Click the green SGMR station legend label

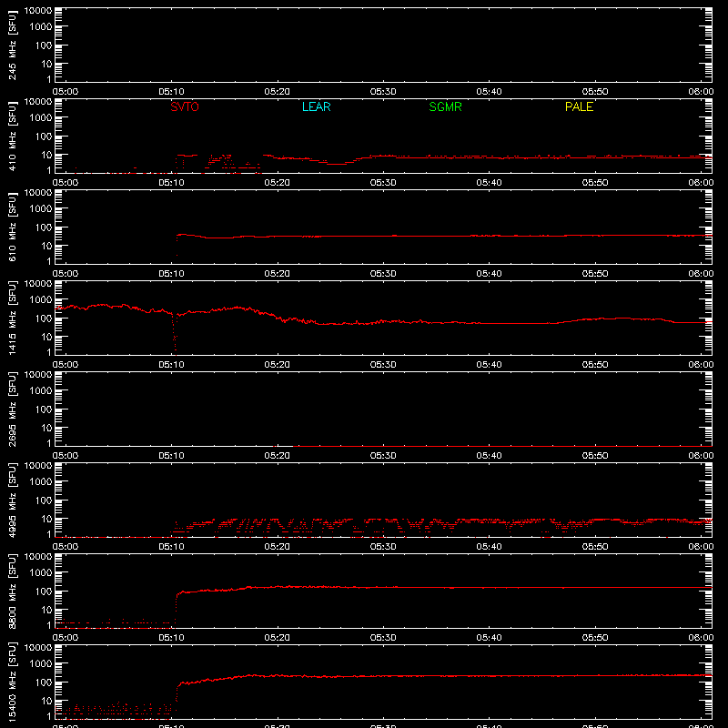point(445,106)
